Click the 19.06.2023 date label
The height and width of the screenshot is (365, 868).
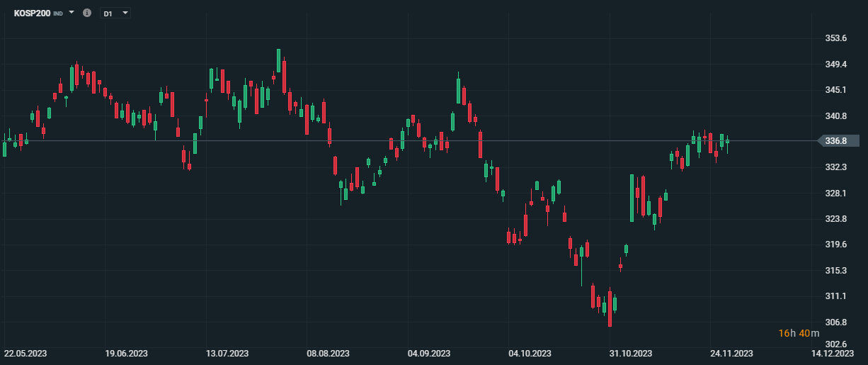pos(126,353)
